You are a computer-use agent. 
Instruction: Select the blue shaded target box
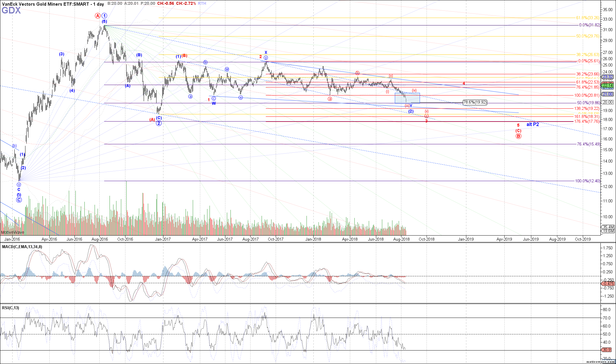(407, 98)
